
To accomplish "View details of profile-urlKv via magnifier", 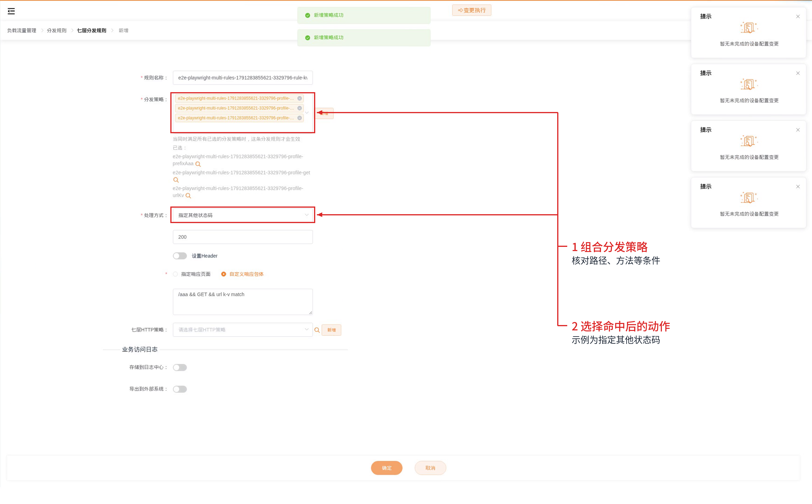I will (x=188, y=196).
